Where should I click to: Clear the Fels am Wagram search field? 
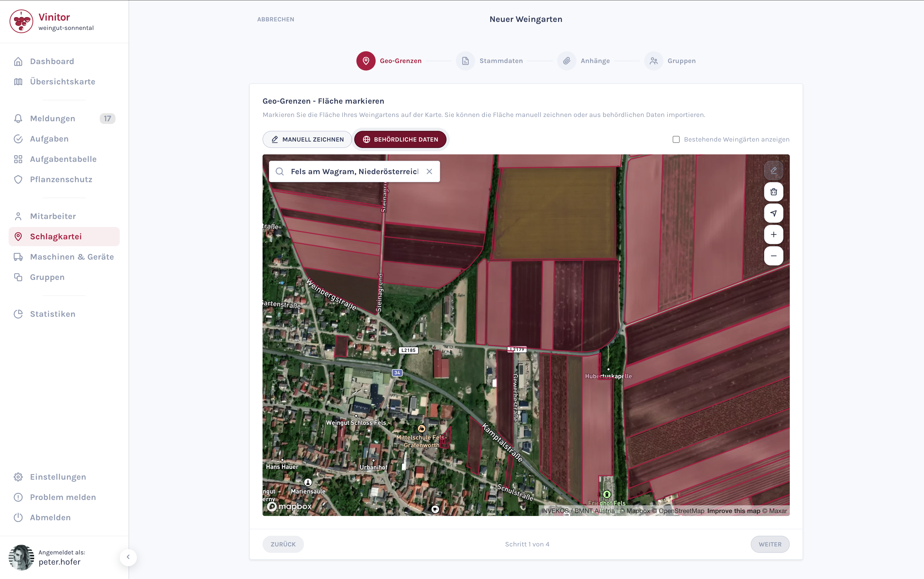429,171
